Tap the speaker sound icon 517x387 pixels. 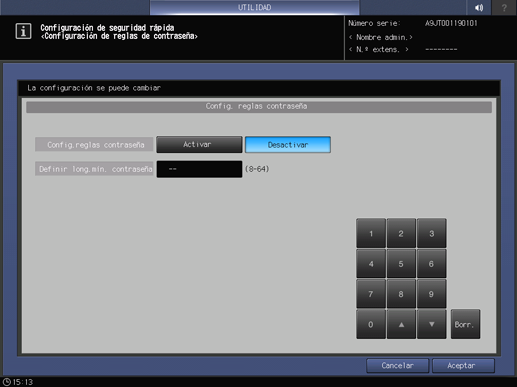[479, 7]
